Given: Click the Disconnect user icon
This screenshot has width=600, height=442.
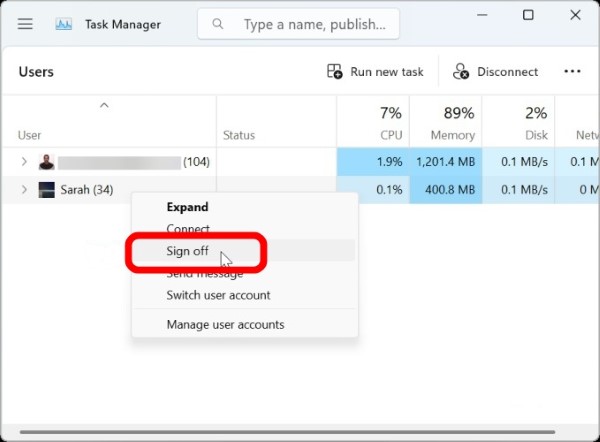Looking at the screenshot, I should pos(461,72).
